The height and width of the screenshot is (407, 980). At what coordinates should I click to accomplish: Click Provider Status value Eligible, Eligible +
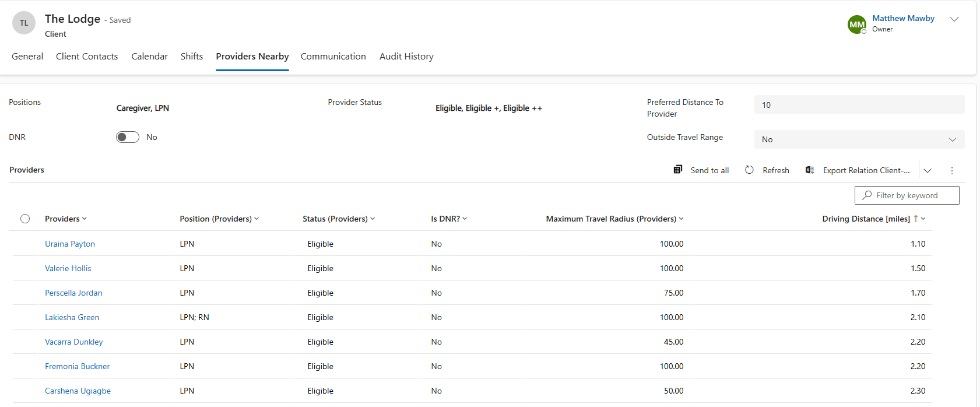(x=489, y=108)
